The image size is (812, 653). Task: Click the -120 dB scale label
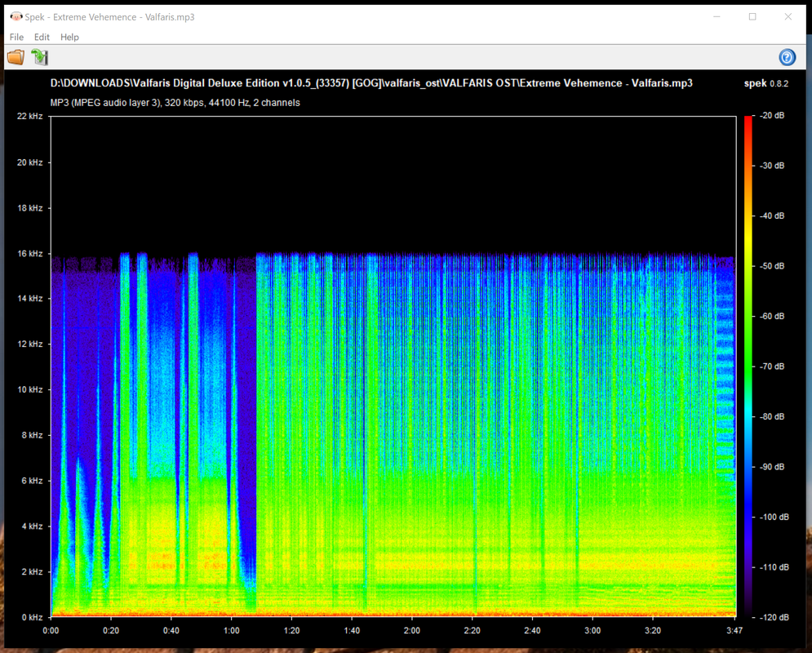(x=774, y=618)
